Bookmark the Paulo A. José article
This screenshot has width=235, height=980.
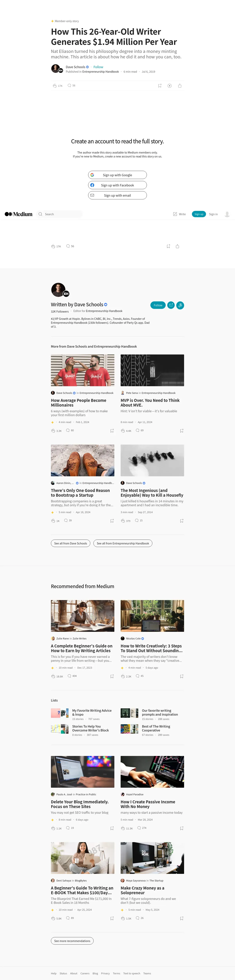(x=112, y=828)
